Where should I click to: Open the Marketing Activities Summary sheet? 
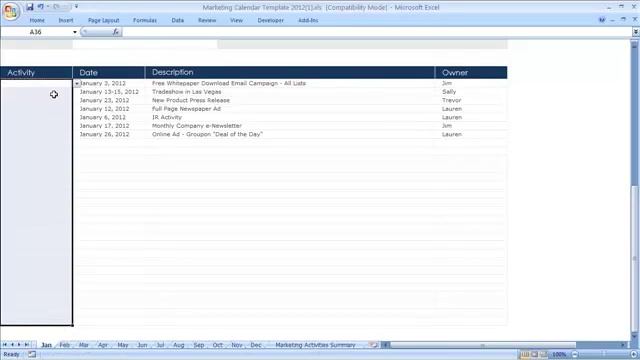(315, 345)
